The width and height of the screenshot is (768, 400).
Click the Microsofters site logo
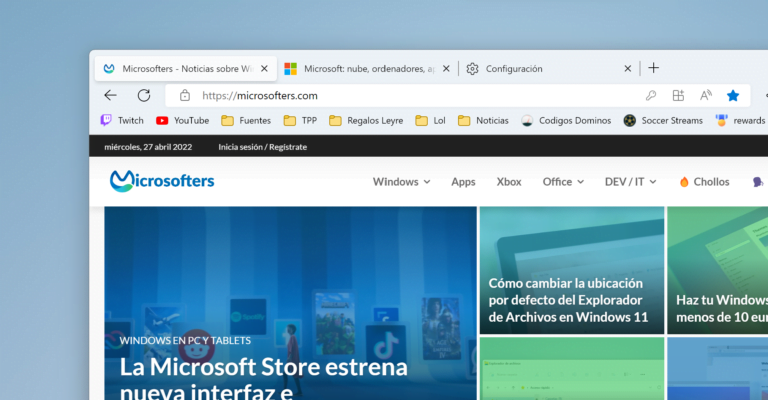tap(162, 181)
